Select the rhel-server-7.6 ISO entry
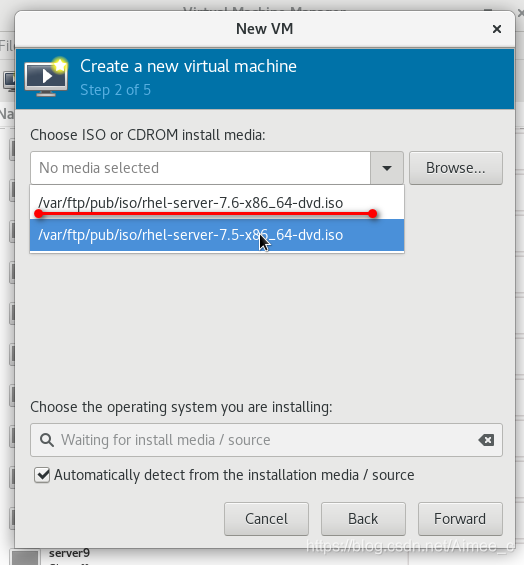 click(x=217, y=203)
